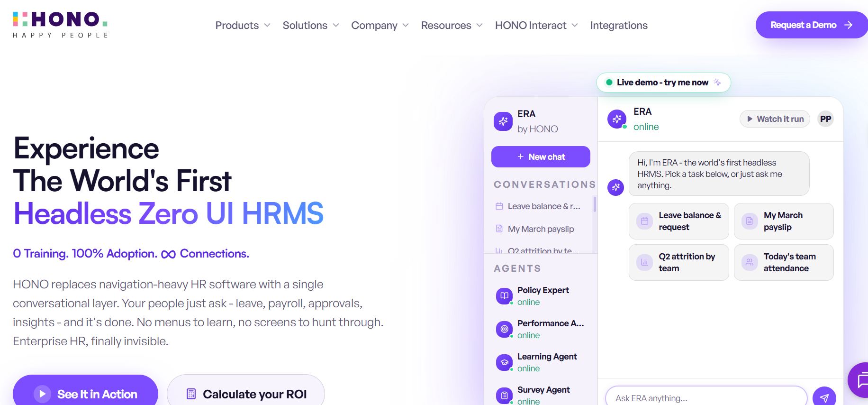Click the calendar icon on Leave balance card
The image size is (868, 405).
644,221
